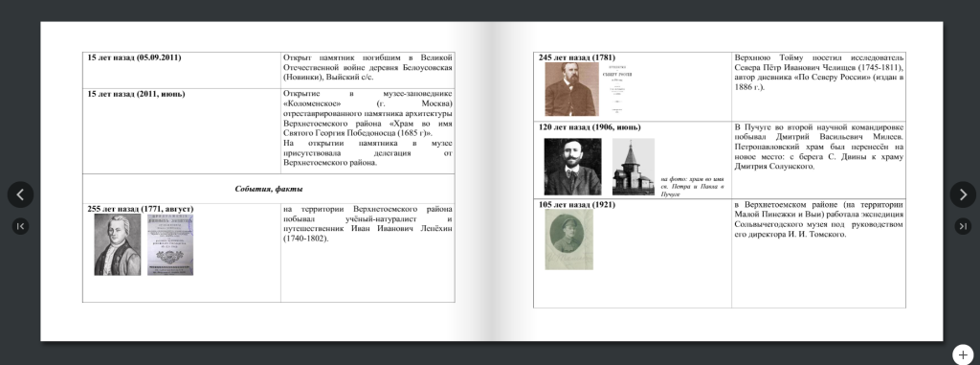The width and height of the screenshot is (980, 365).
Task: Go to the previous page spread
Action: [20, 194]
